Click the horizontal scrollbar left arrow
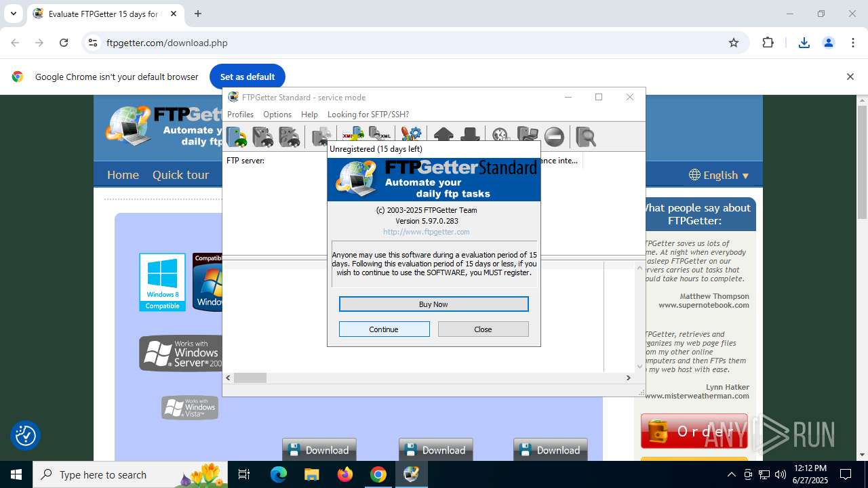This screenshot has width=868, height=488. pos(229,378)
